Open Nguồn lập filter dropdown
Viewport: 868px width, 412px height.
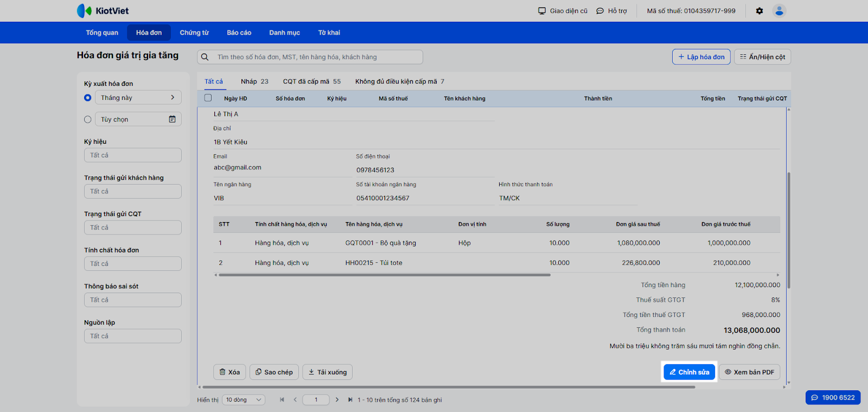click(x=133, y=336)
